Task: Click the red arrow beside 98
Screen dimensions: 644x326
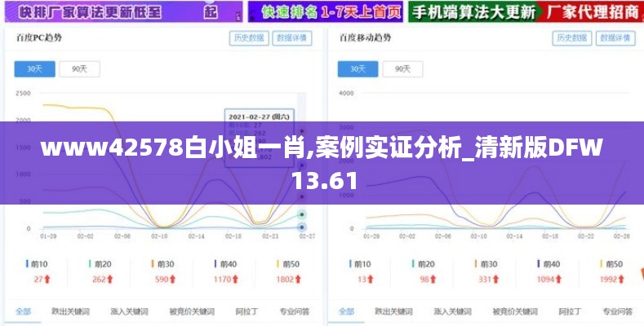Action: click(x=433, y=280)
